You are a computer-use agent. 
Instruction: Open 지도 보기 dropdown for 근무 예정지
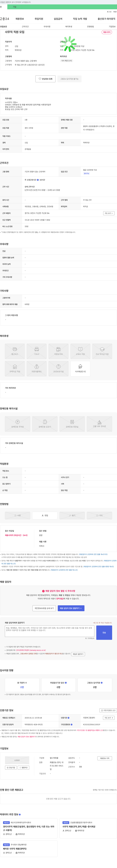pos(109,213)
